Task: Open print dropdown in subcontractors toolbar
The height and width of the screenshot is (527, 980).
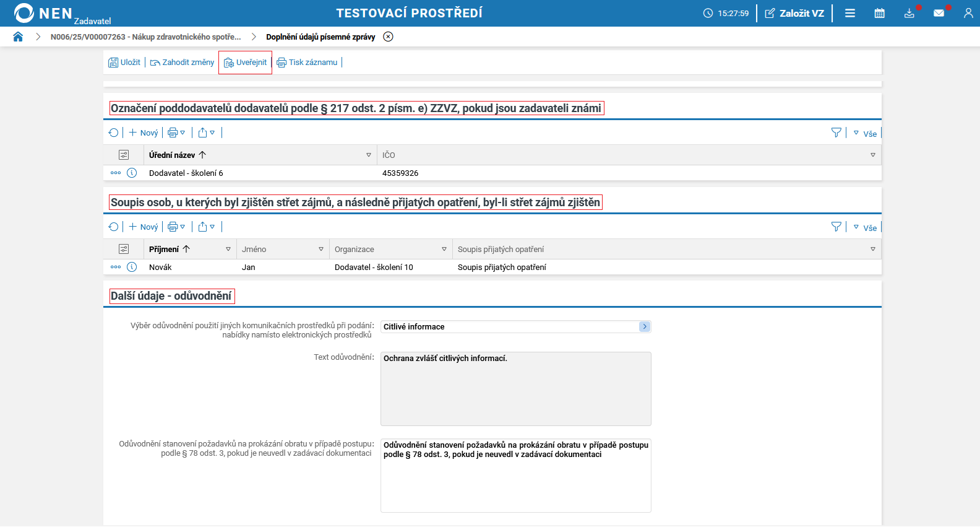Action: (176, 133)
